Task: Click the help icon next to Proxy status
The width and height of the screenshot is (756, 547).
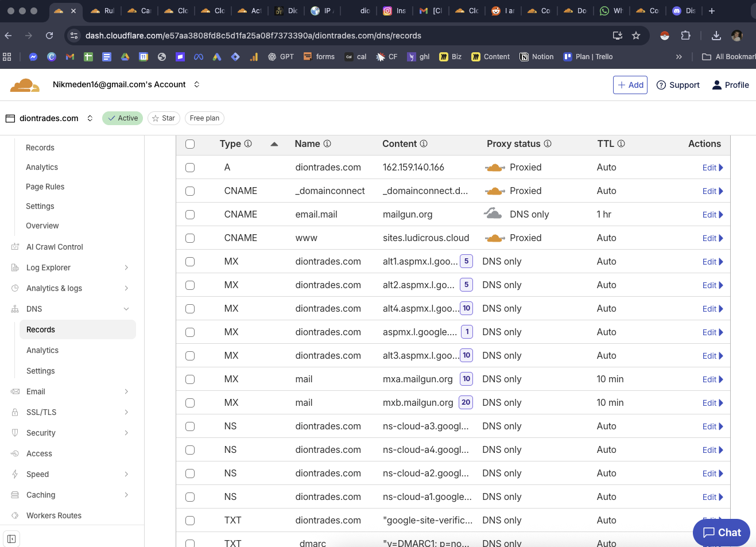Action: tap(548, 143)
